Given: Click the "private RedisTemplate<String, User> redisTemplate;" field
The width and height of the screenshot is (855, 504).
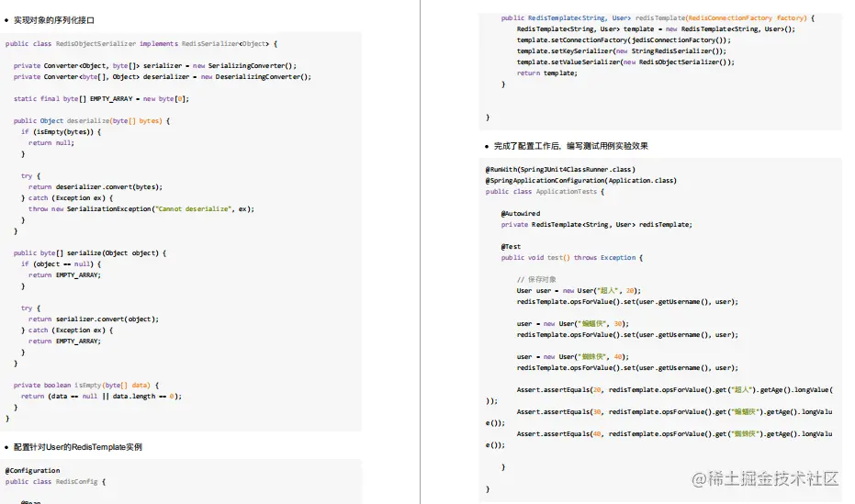Looking at the screenshot, I should (597, 225).
